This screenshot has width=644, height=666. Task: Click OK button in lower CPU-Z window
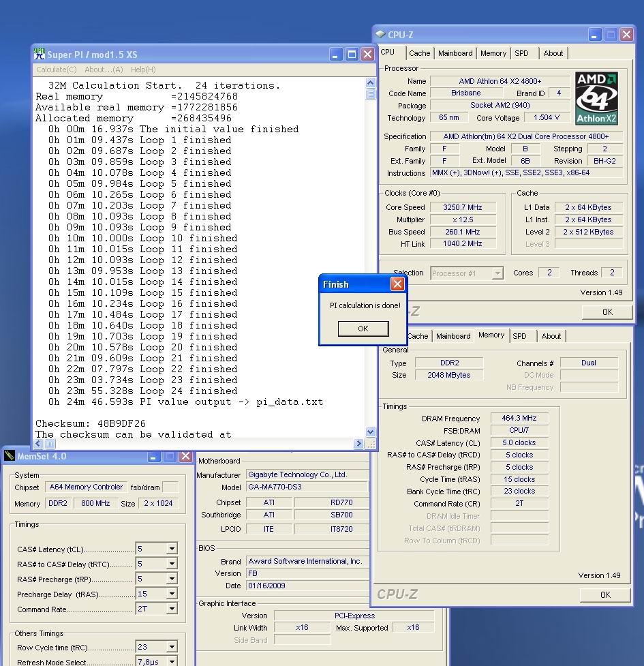(605, 594)
